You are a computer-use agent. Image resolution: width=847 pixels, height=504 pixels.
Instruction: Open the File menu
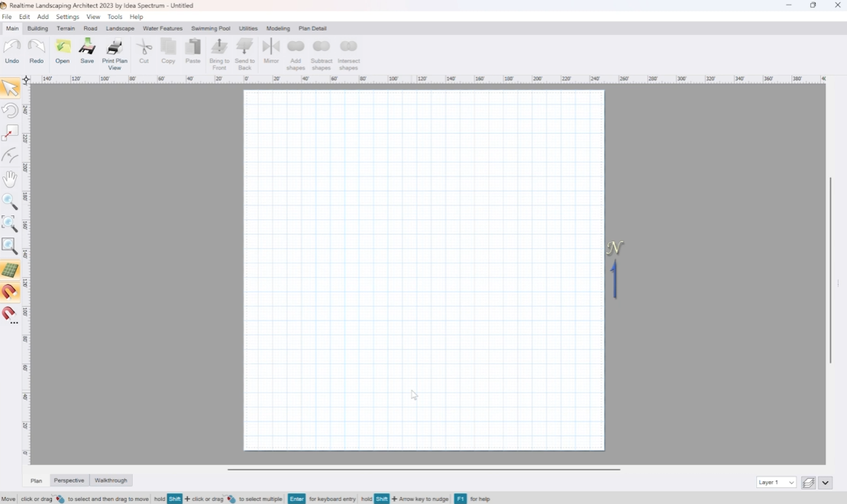click(x=6, y=17)
